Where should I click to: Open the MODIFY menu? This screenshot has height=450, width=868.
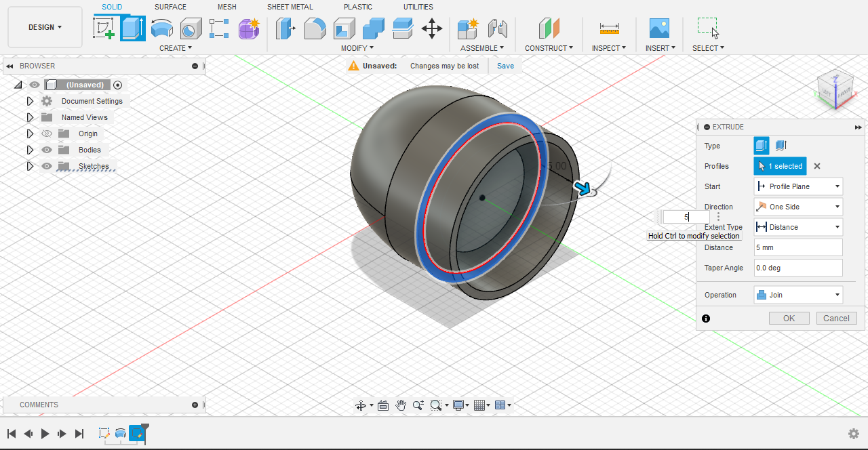[x=357, y=48]
